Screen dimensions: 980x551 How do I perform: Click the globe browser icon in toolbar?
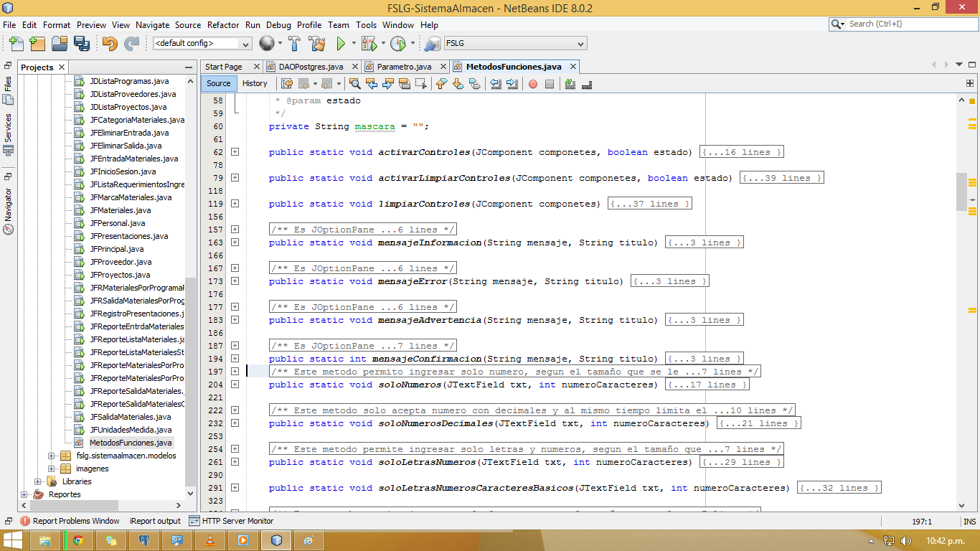[267, 43]
